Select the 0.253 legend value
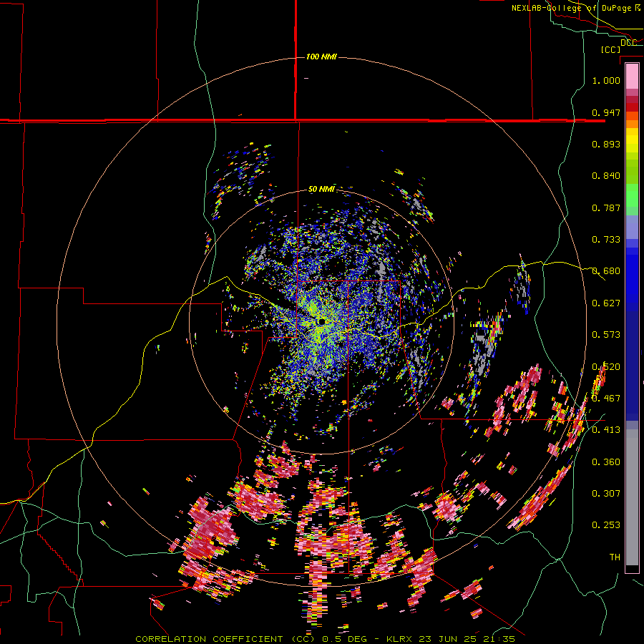The height and width of the screenshot is (644, 644). click(606, 525)
